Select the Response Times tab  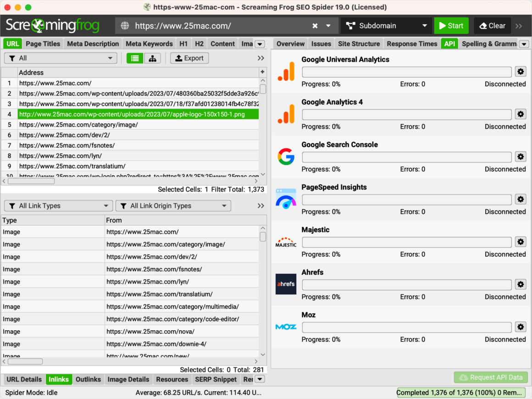[x=412, y=44]
